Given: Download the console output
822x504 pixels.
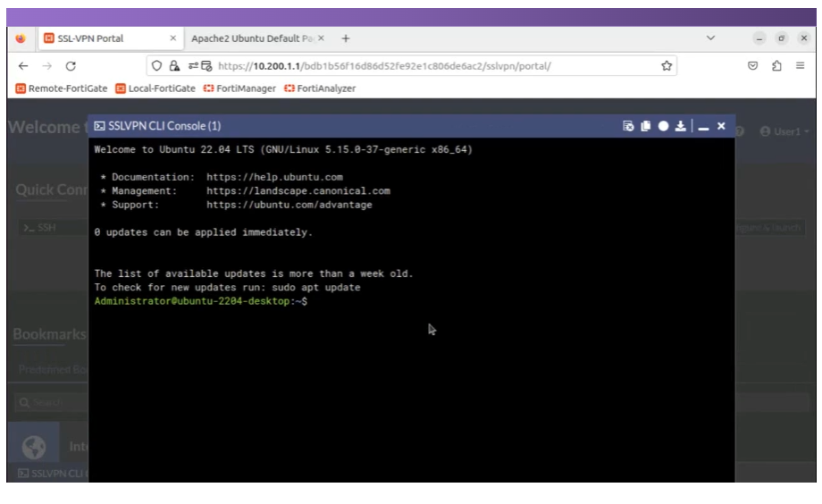Looking at the screenshot, I should pos(681,126).
